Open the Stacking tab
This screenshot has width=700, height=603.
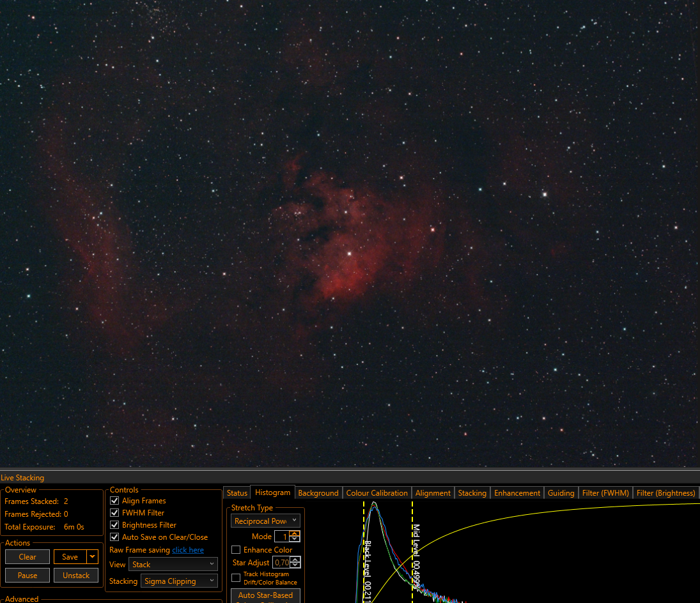[x=472, y=493]
